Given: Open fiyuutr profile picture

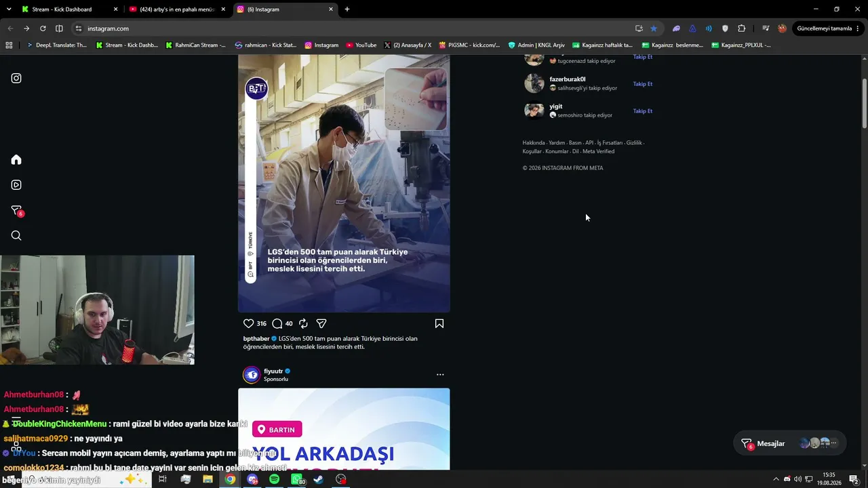Looking at the screenshot, I should click(x=252, y=375).
